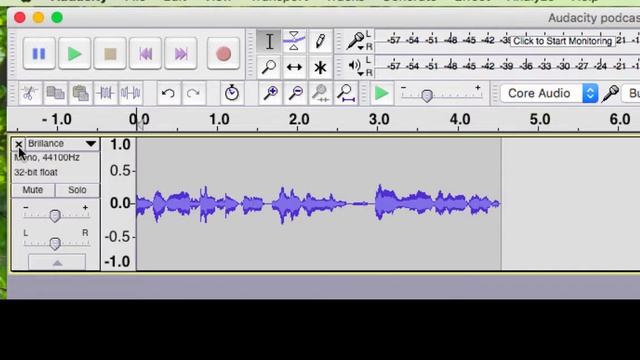
Task: Close the Brillance track with X
Action: (x=18, y=144)
